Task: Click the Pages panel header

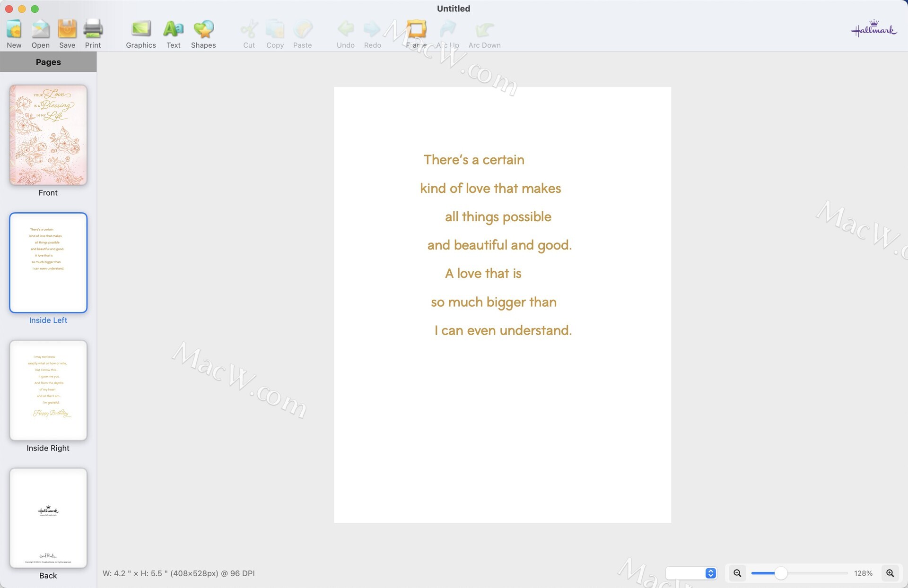Action: [x=48, y=62]
